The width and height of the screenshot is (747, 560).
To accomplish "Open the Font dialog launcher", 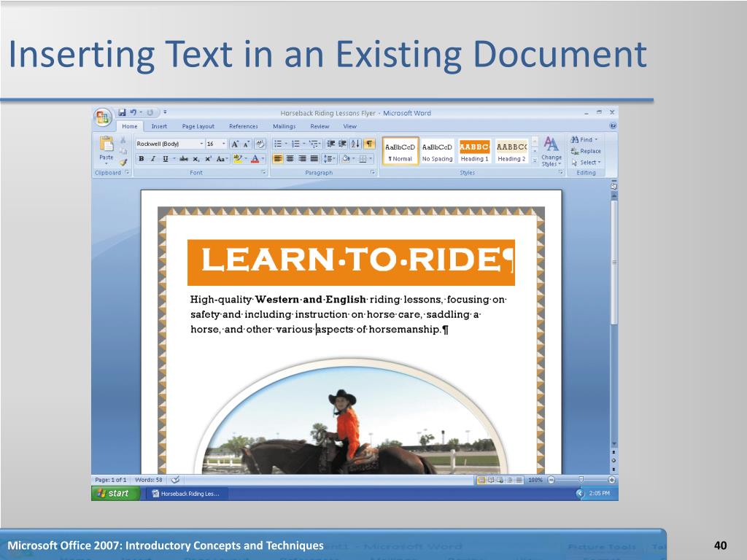I will click(263, 172).
